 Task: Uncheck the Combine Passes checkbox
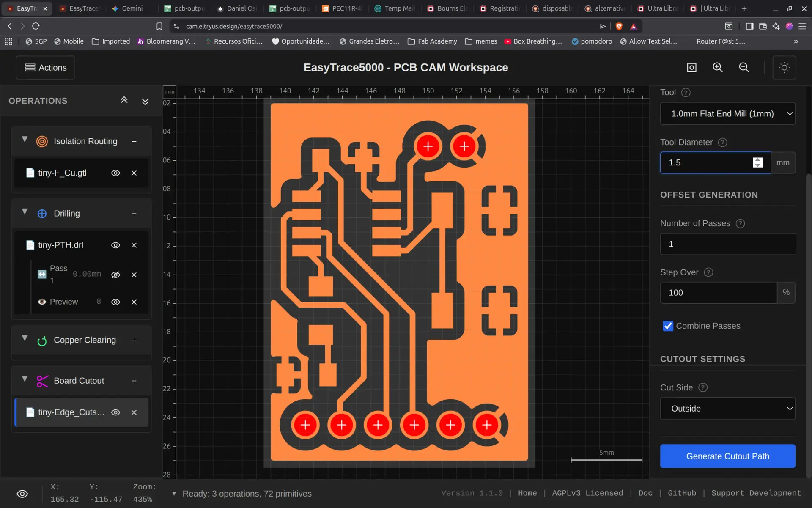tap(668, 326)
